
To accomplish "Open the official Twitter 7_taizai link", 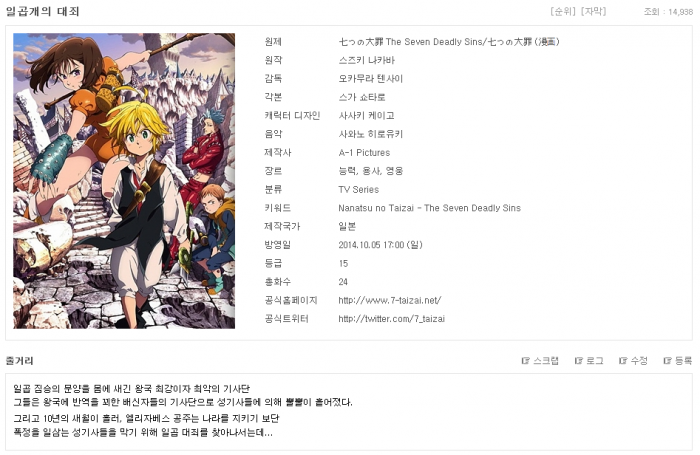I will click(392, 319).
